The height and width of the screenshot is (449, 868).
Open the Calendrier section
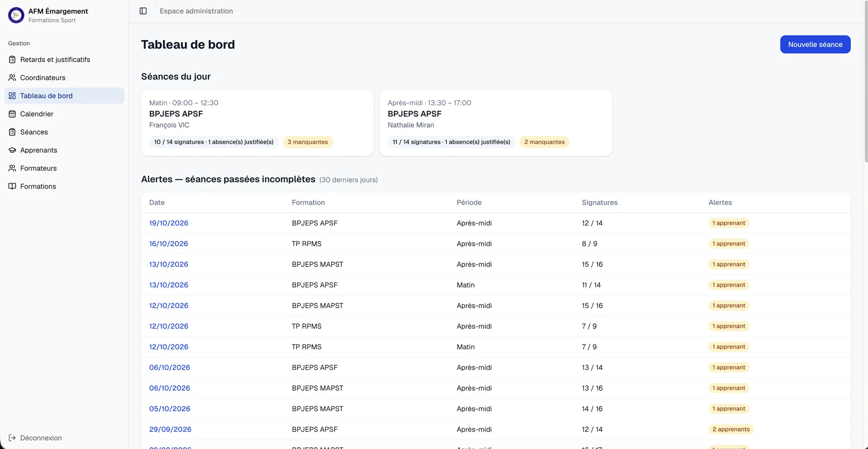pos(64,114)
